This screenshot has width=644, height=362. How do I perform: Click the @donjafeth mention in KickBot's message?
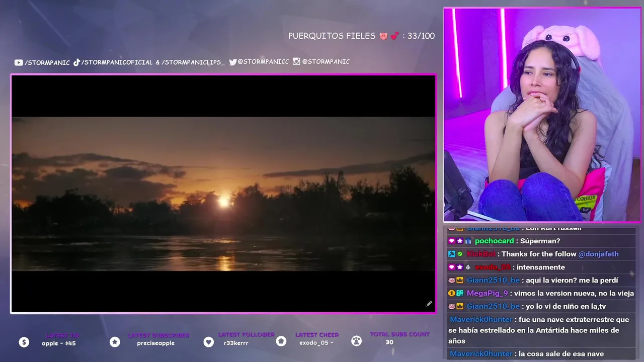pos(598,254)
